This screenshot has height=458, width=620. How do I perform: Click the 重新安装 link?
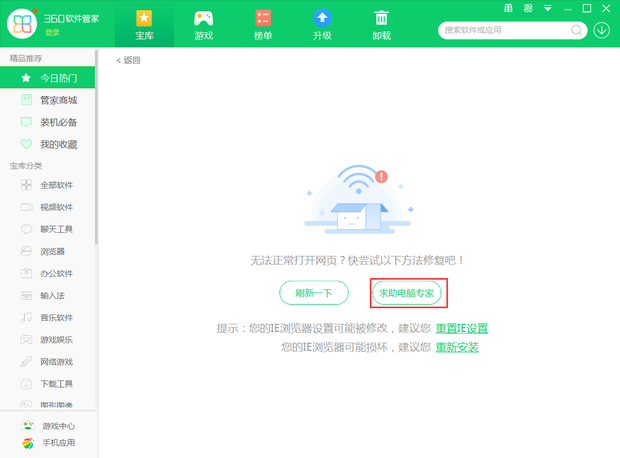click(x=456, y=347)
